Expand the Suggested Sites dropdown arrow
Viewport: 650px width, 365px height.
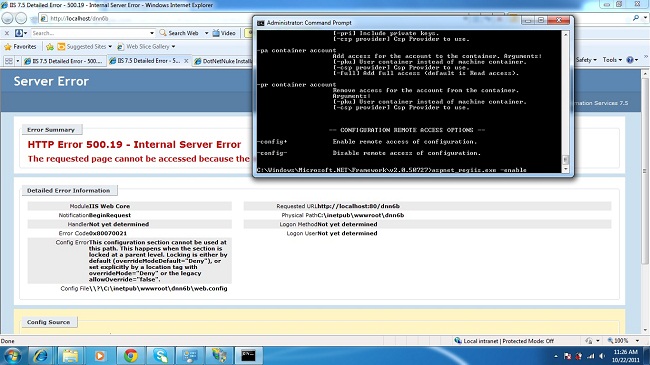click(x=110, y=46)
